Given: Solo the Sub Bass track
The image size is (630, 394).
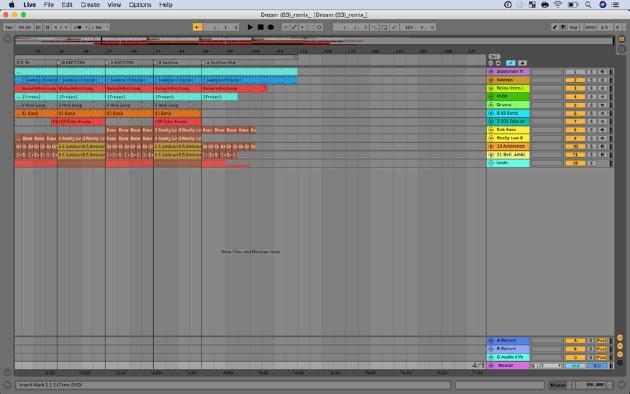Looking at the screenshot, I should point(591,130).
